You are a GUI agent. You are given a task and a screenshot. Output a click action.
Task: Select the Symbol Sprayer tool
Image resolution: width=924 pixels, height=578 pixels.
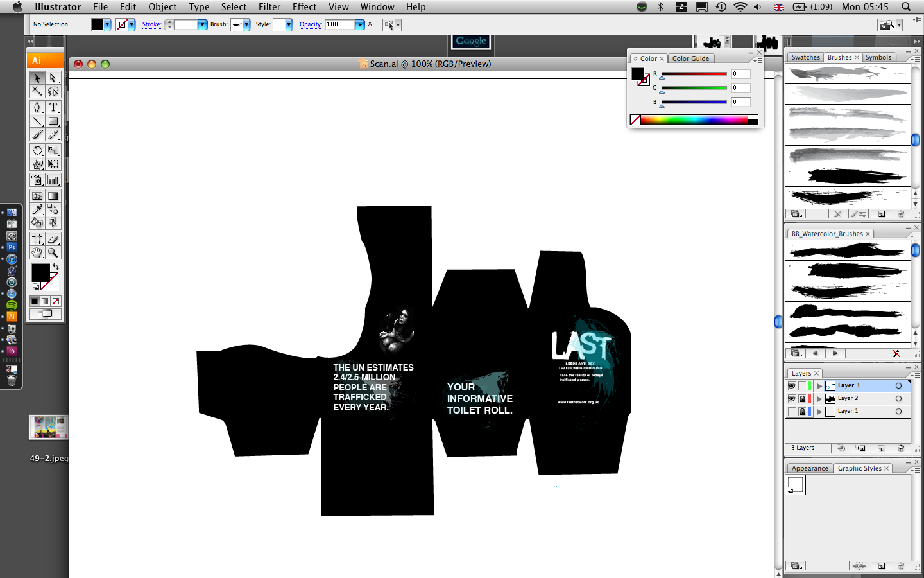click(37, 180)
